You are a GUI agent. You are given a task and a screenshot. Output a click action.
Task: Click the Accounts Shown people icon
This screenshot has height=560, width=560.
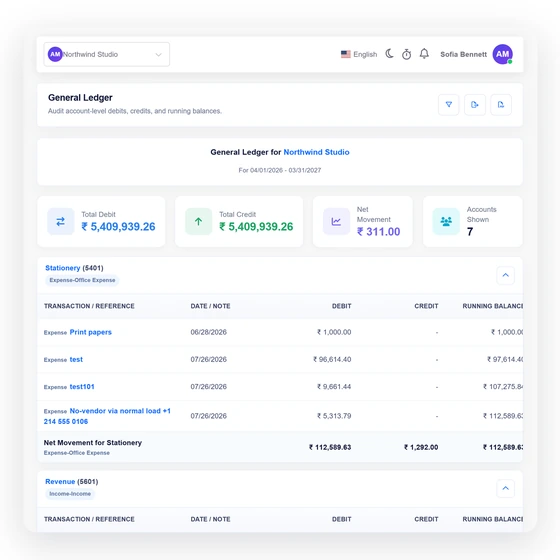point(446,221)
